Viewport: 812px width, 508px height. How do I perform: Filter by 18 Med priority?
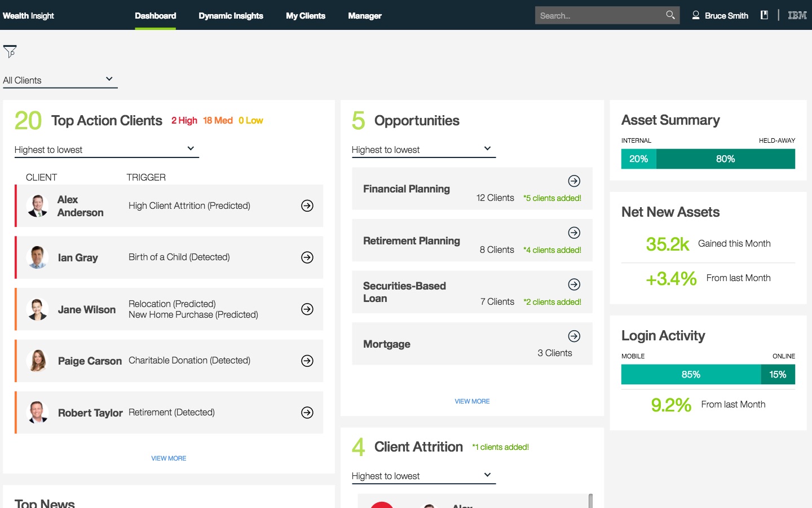pyautogui.click(x=218, y=120)
